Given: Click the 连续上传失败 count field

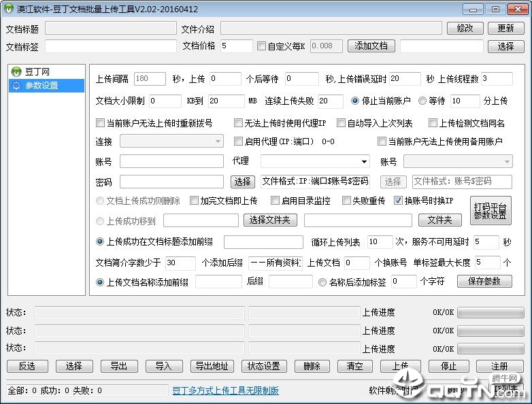Looking at the screenshot, I should (x=331, y=101).
